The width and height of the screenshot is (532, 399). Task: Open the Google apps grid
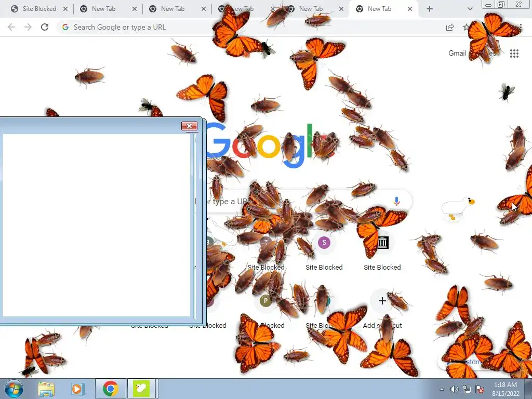[514, 54]
